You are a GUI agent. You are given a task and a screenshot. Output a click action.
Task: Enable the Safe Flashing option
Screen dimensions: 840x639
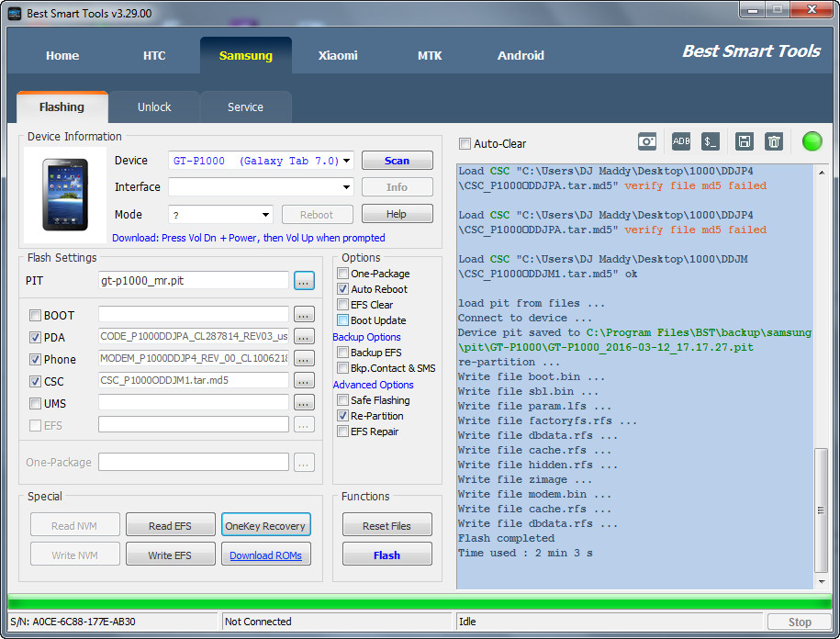(x=342, y=400)
